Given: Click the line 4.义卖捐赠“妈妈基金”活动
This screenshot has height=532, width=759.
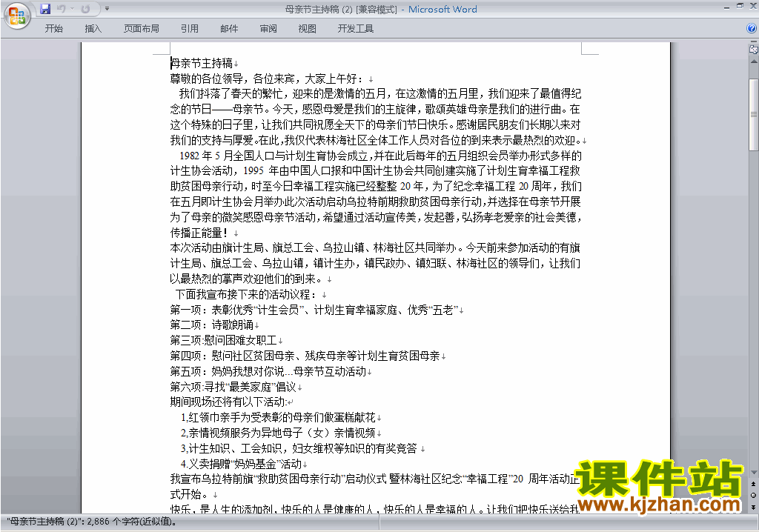Looking at the screenshot, I should 242,465.
